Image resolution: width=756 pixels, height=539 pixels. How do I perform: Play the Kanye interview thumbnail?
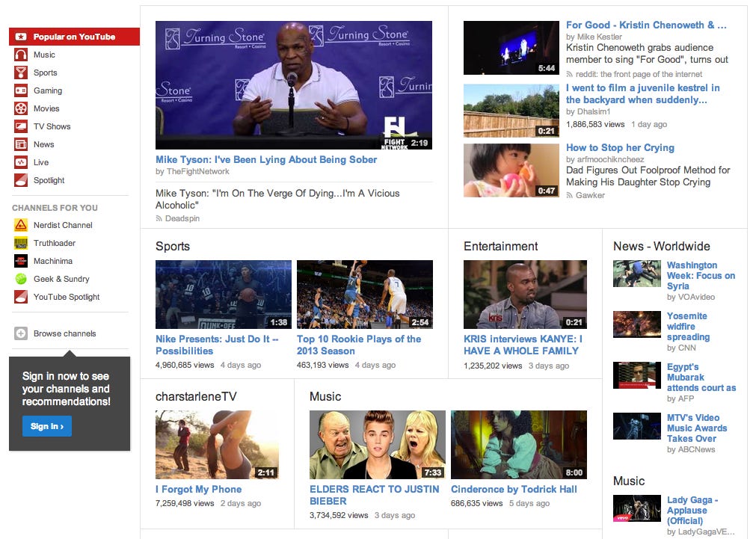525,295
